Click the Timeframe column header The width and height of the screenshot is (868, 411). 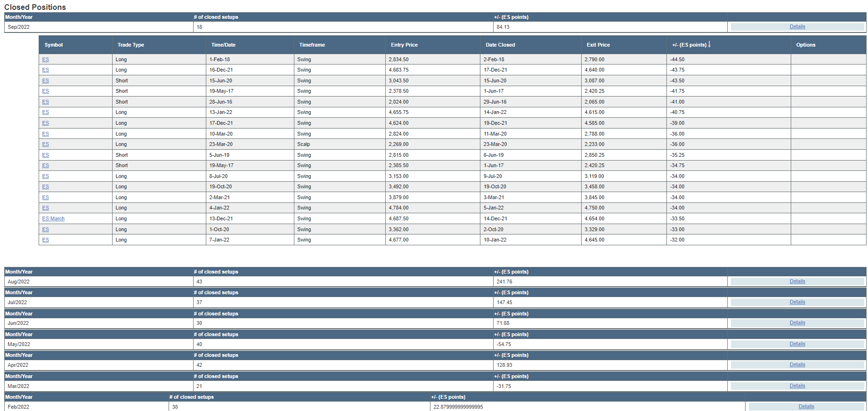[x=312, y=45]
